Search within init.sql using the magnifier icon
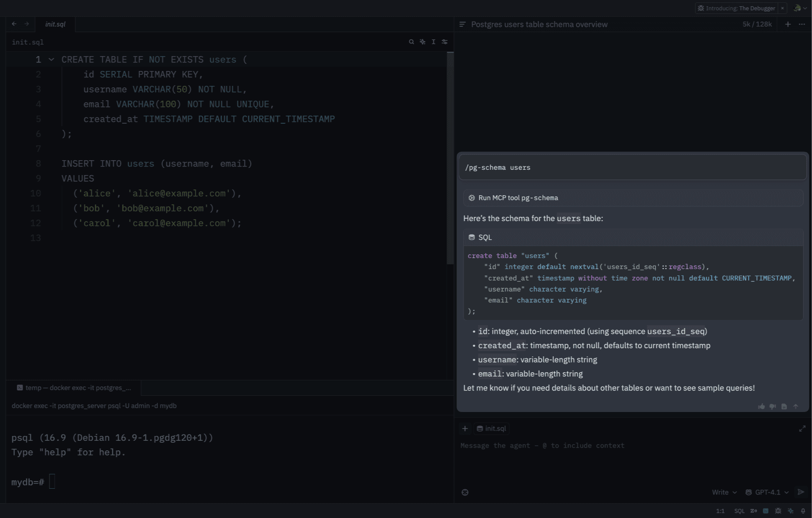Viewport: 812px width, 518px height. [x=411, y=42]
